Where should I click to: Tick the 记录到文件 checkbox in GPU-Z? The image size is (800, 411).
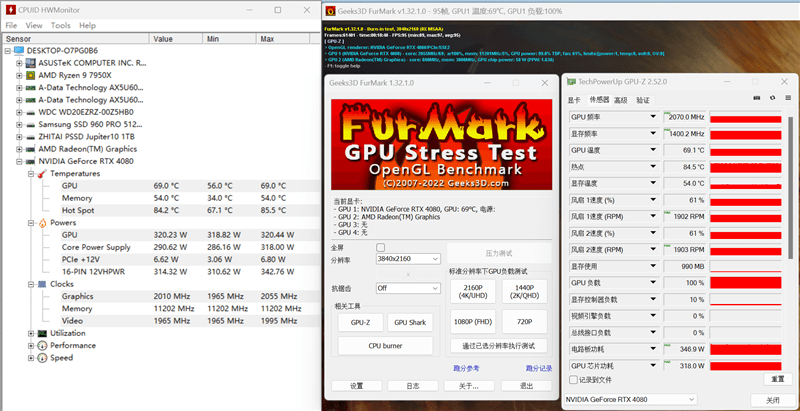click(573, 380)
